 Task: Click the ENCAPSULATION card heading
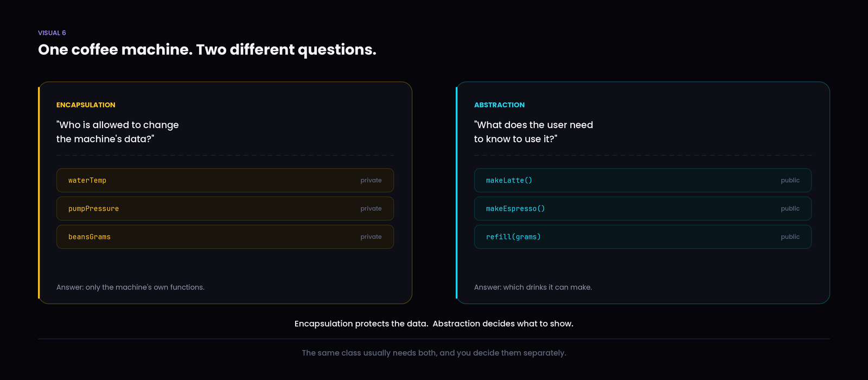point(86,105)
